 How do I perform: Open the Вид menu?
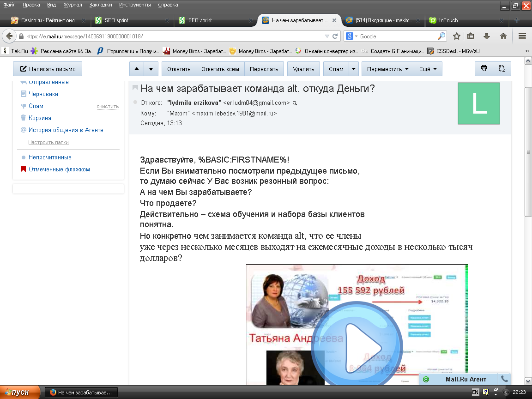pyautogui.click(x=52, y=5)
